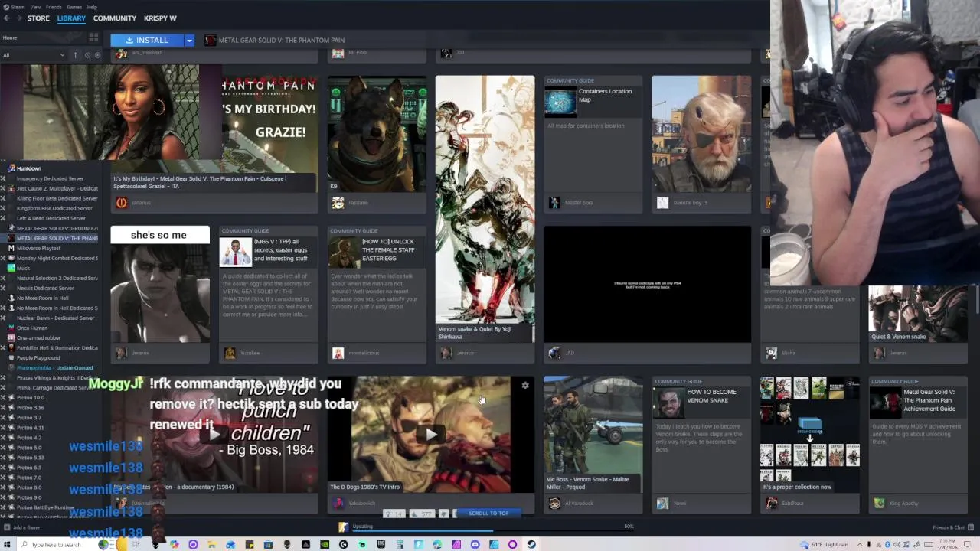Expand the dropdown arrow beside INSTALL
This screenshot has width=980, height=551.
click(189, 40)
